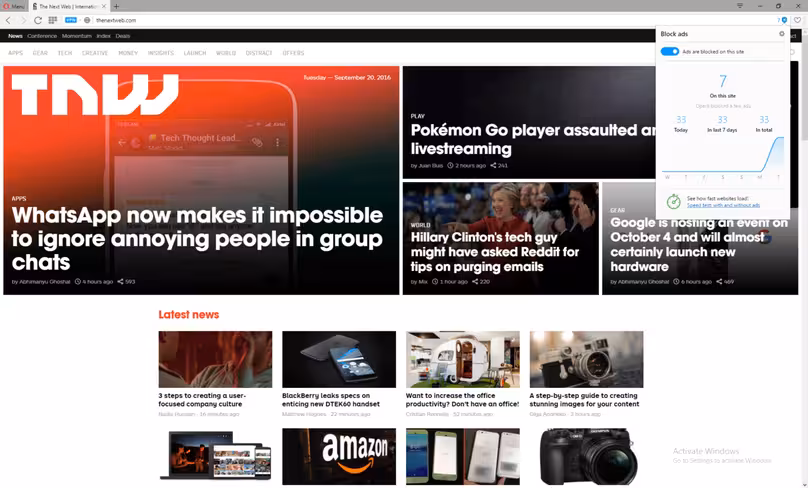This screenshot has height=488, width=808.
Task: Open stunning images vintage camera thumbnail
Action: [586, 359]
